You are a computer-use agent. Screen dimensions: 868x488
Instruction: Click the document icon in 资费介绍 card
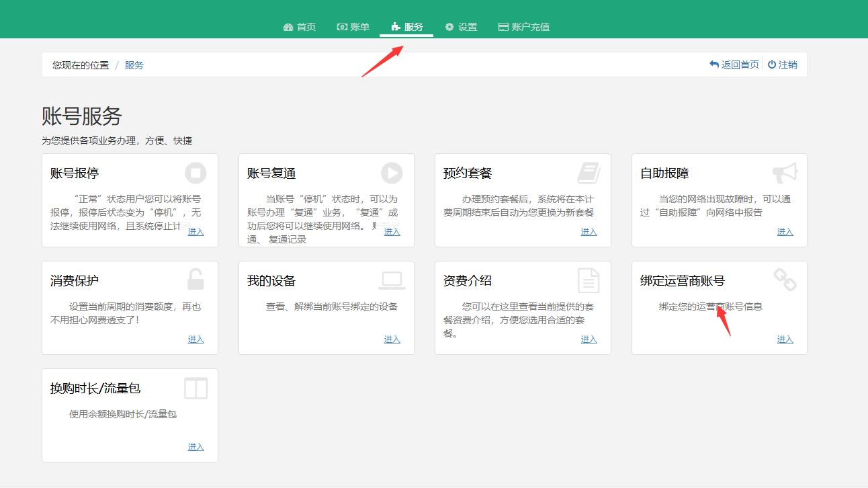589,280
